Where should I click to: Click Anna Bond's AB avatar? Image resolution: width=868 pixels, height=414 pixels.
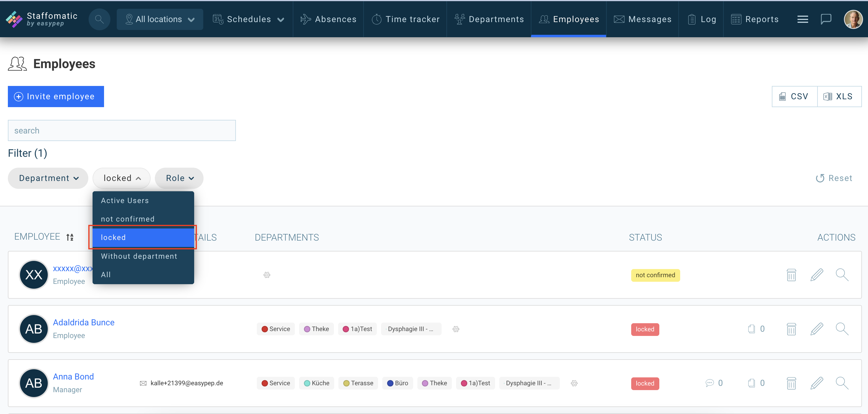pos(34,383)
